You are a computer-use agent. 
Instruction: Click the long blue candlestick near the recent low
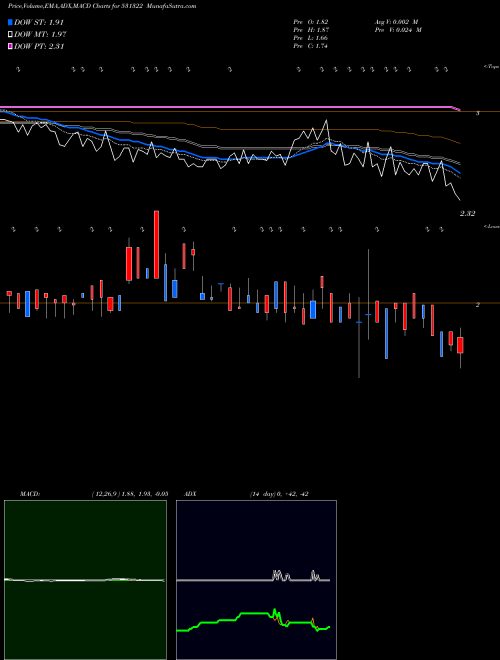pos(386,333)
